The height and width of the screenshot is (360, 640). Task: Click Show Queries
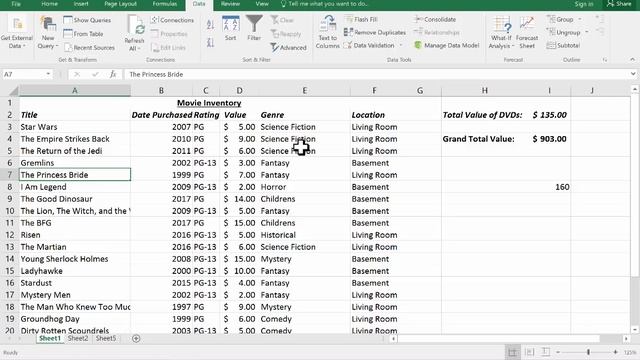click(x=87, y=20)
